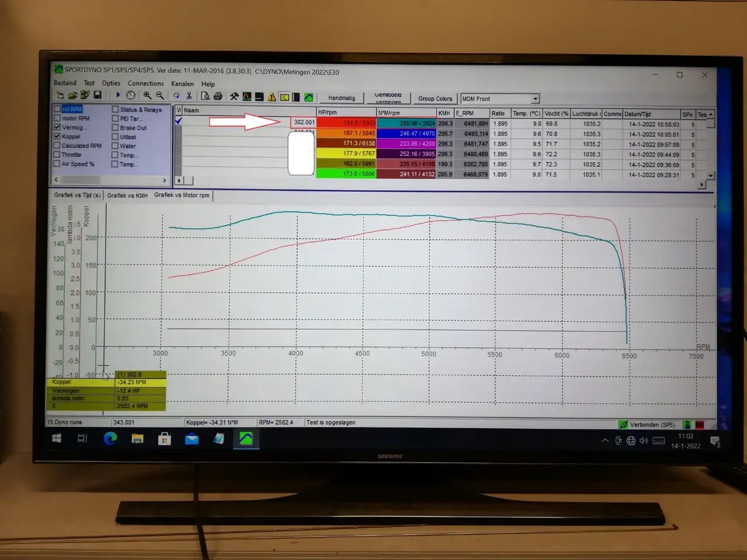The width and height of the screenshot is (747, 560).
Task: Click the blue 246.47 / 4970 torque cell
Action: [x=407, y=134]
